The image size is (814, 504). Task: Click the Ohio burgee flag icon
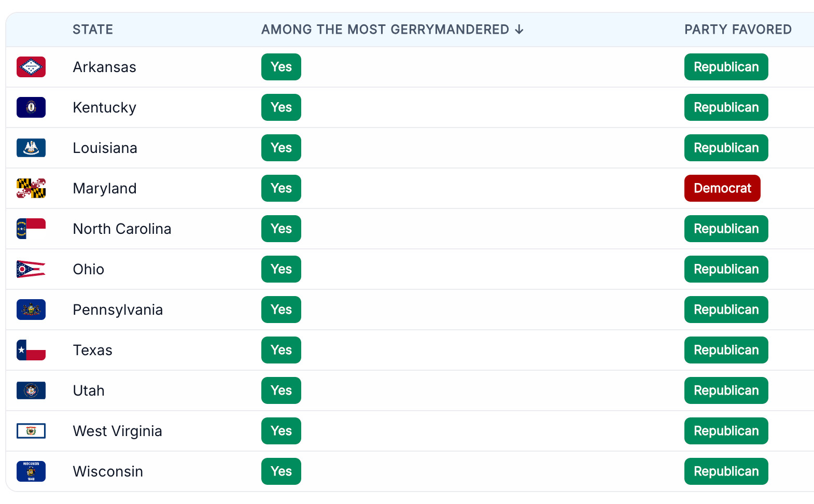pos(31,269)
